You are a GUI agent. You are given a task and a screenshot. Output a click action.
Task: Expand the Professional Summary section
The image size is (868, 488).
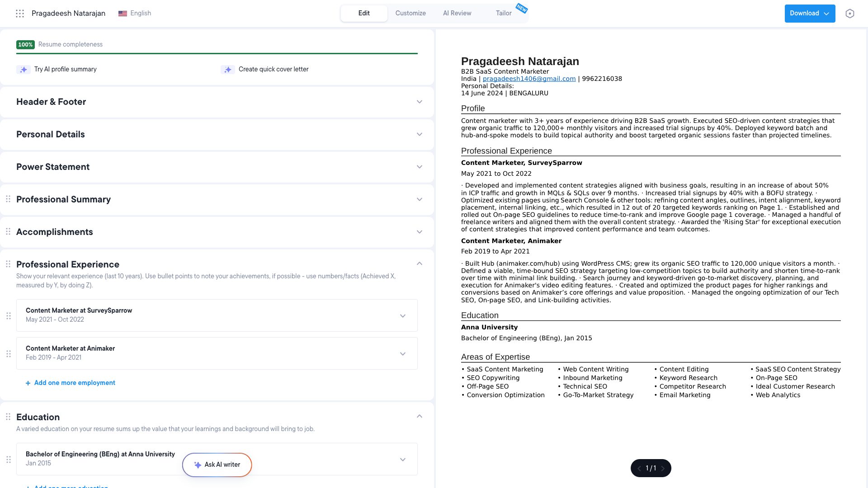[x=420, y=199]
